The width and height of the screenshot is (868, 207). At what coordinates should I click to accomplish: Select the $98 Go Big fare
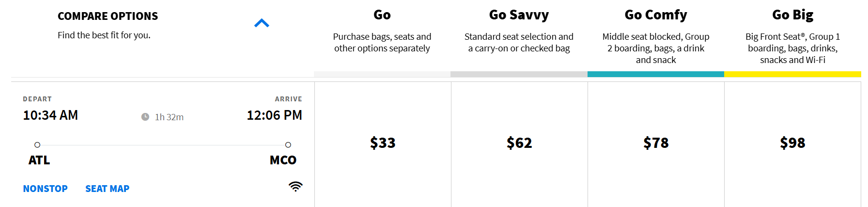pyautogui.click(x=792, y=143)
